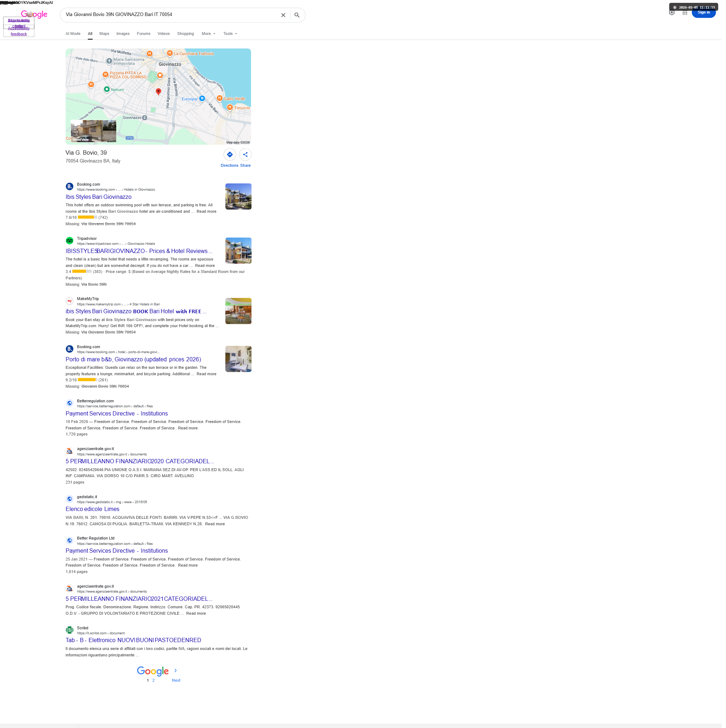Open Porto di mare b&b, Giovinazzo link
The height and width of the screenshot is (728, 726).
pos(134,361)
